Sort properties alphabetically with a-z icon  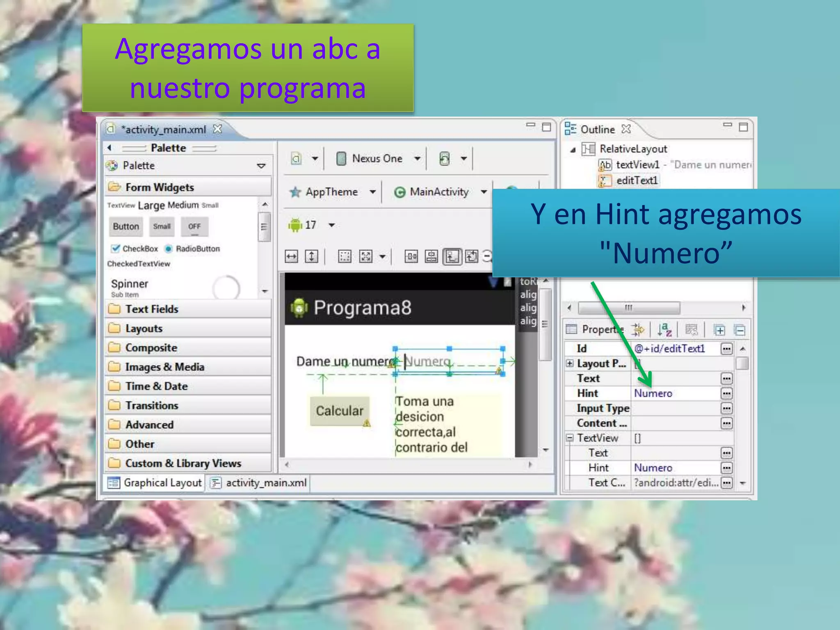pos(664,329)
